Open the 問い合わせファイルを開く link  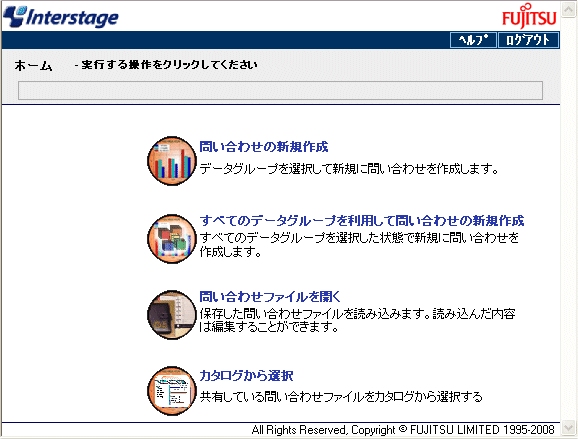[x=270, y=296]
